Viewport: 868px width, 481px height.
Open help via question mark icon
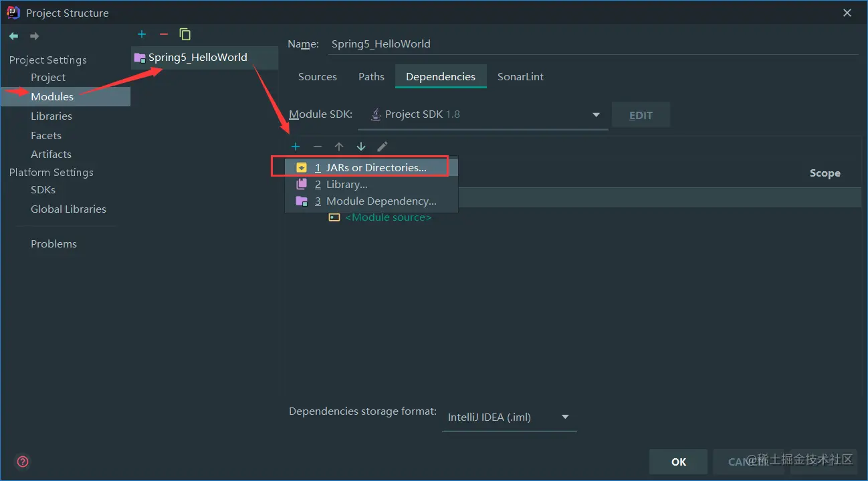click(x=23, y=462)
